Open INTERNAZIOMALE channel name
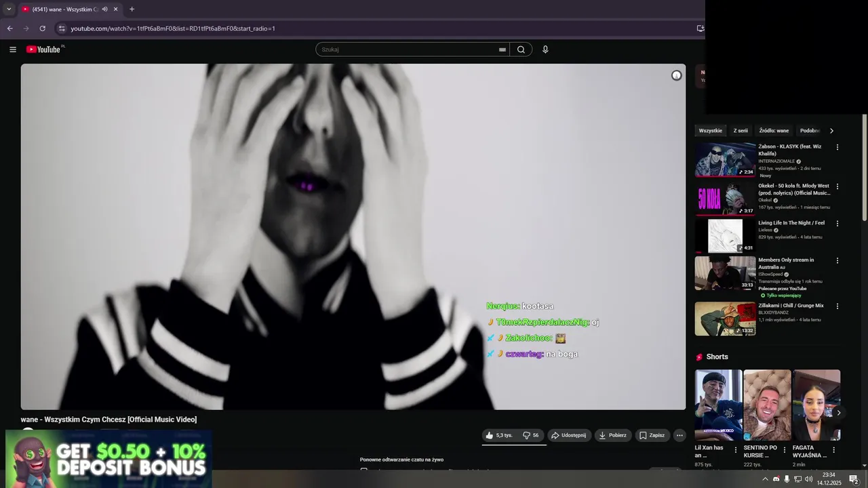The image size is (868, 488). tap(776, 161)
